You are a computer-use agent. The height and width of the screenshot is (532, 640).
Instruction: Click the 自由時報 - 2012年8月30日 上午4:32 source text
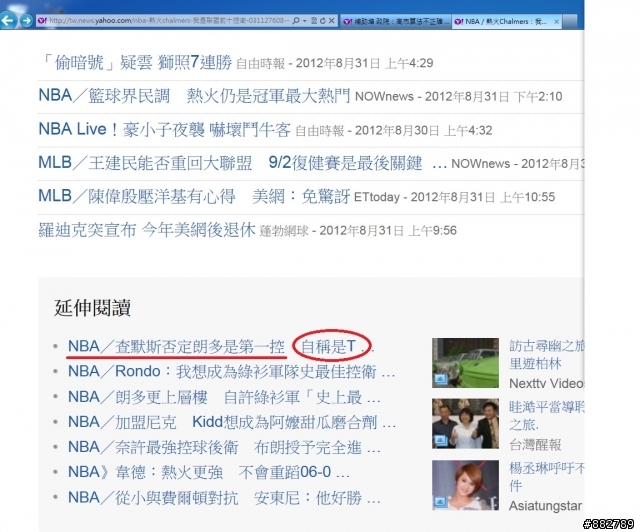[x=394, y=131]
